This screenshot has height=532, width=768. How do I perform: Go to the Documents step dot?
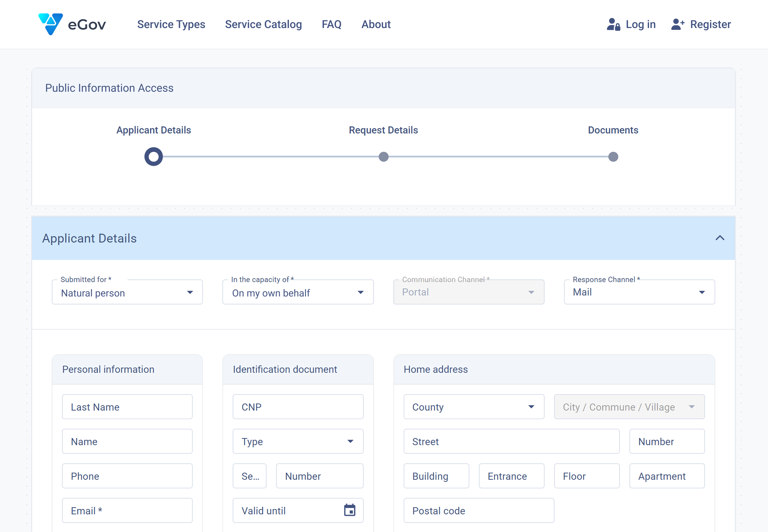[613, 157]
